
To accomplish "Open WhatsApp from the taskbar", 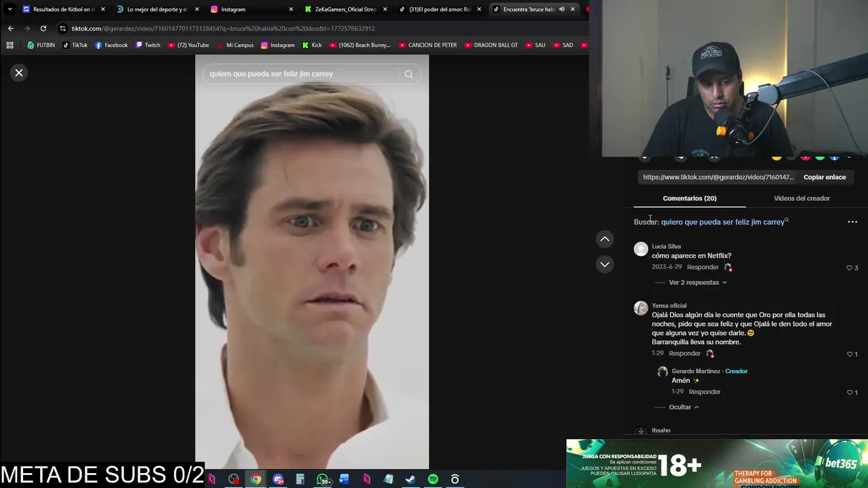I will [x=323, y=479].
